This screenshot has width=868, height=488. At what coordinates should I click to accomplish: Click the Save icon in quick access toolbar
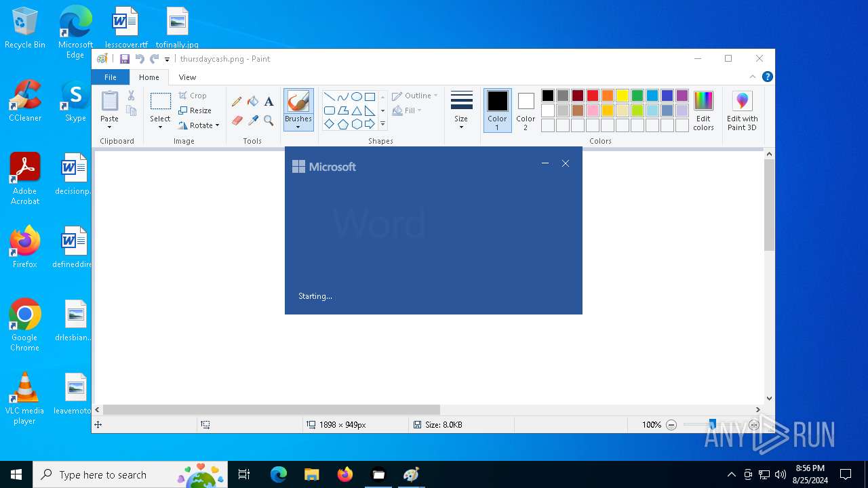point(125,59)
